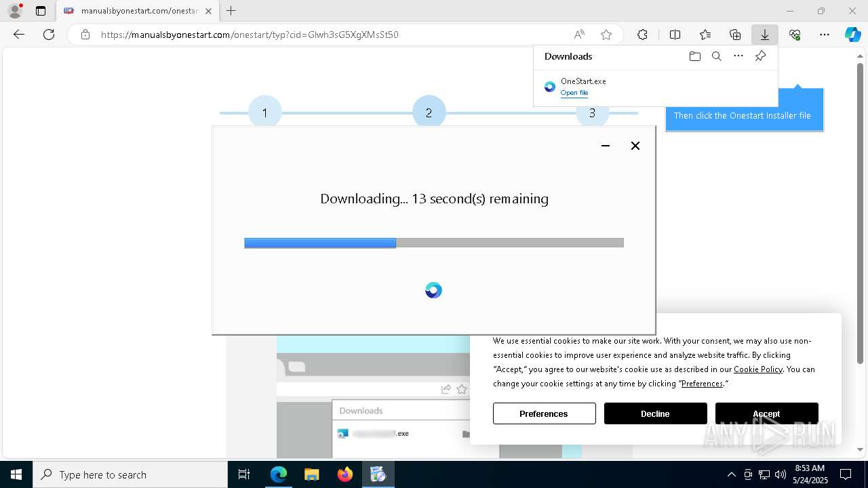Go back to previous page
This screenshot has height=488, width=868.
19,35
